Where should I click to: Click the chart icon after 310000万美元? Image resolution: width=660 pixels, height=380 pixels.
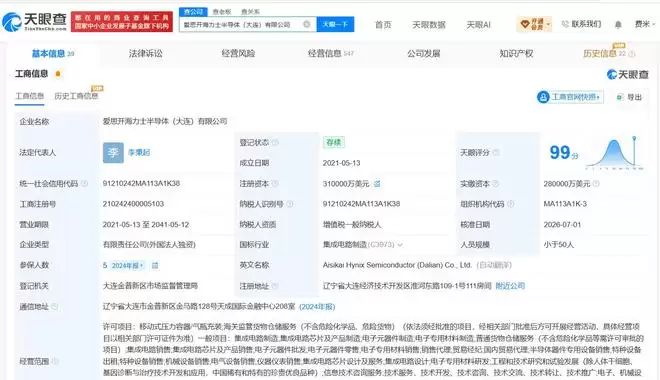(377, 183)
